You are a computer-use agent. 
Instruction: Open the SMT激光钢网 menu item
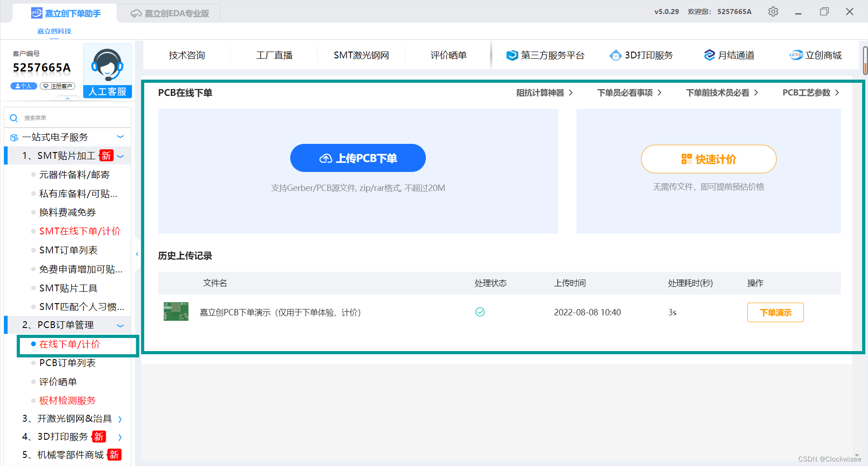[x=361, y=55]
